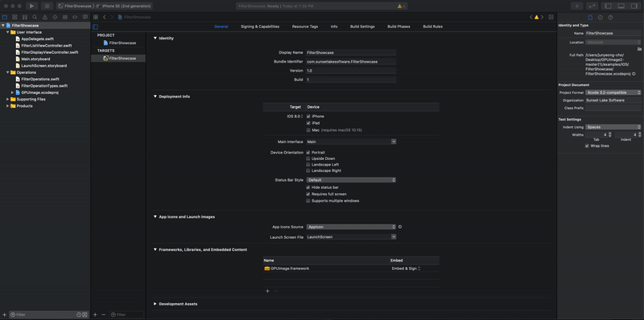Uncheck the iPhone device checkbox
The image size is (644, 320).
click(x=308, y=117)
